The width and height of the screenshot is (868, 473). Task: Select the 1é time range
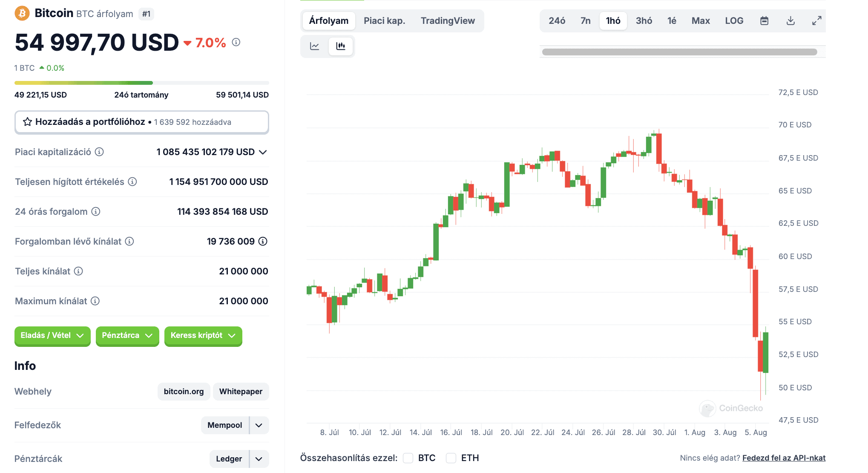coord(672,20)
